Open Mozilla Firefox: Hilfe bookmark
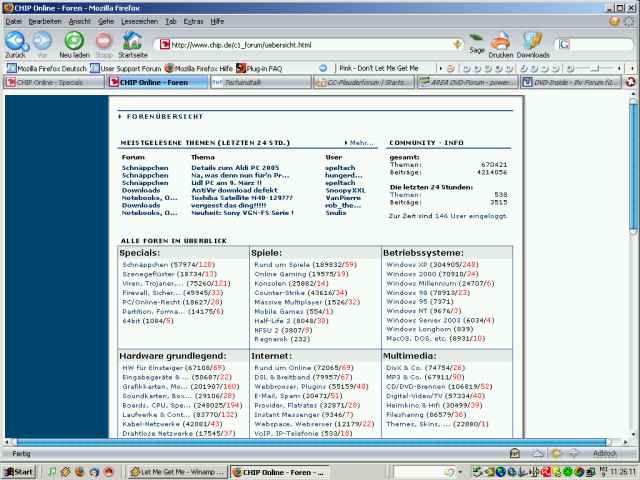Screen dimensions: 640x480 pyautogui.click(x=199, y=68)
